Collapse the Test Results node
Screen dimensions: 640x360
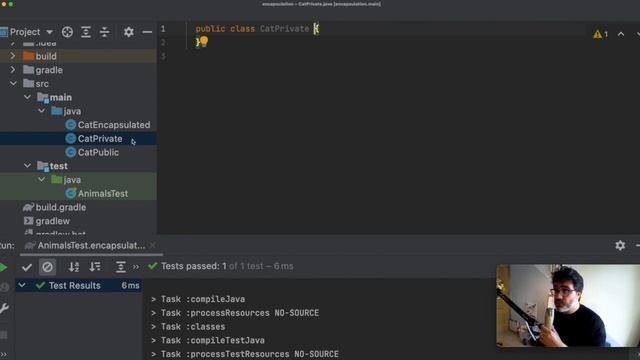tap(22, 285)
